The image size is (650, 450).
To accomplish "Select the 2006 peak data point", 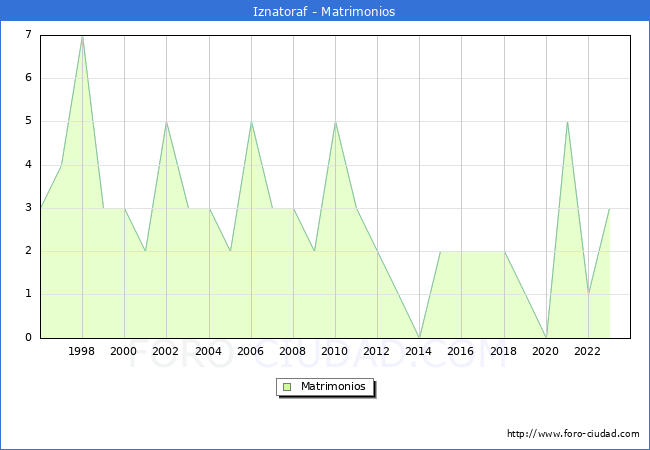I will [x=251, y=122].
